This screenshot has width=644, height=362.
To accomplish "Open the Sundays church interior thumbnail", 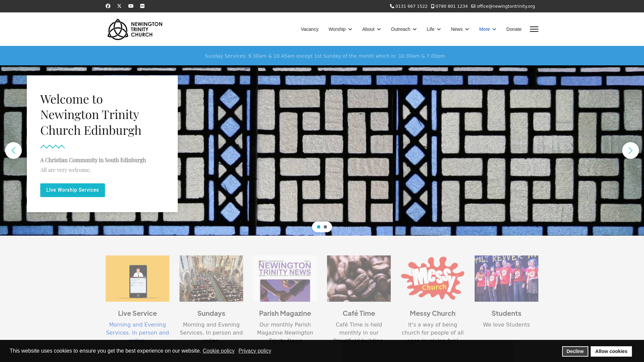I will tap(211, 279).
